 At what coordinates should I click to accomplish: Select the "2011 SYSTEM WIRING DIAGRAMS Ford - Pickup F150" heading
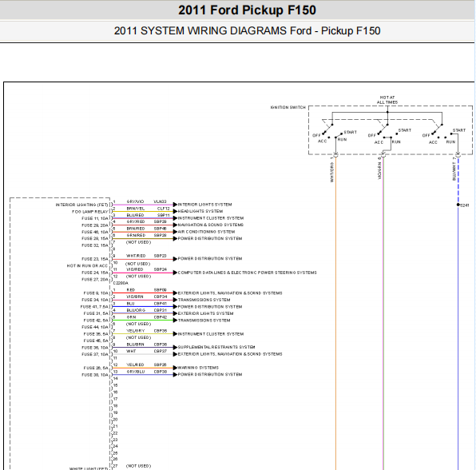click(x=247, y=31)
